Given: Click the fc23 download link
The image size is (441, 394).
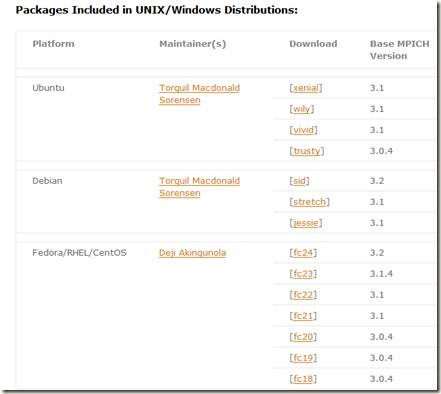Looking at the screenshot, I should 303,274.
